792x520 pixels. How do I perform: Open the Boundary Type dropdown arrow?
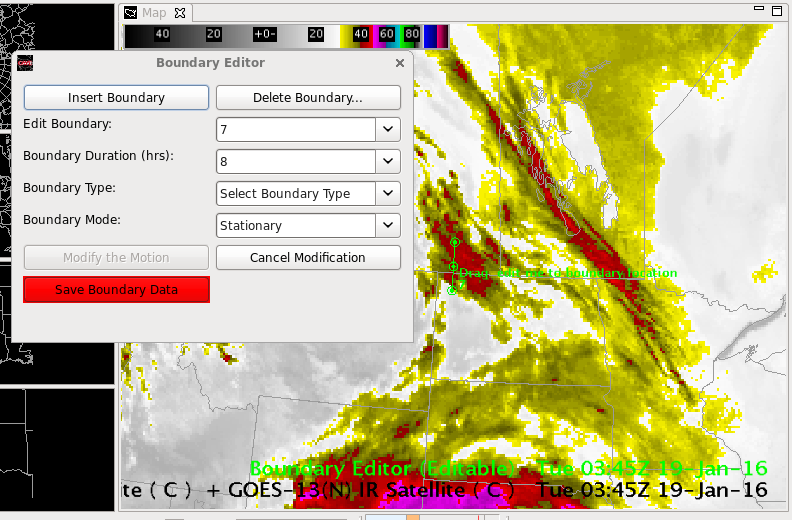(x=388, y=194)
